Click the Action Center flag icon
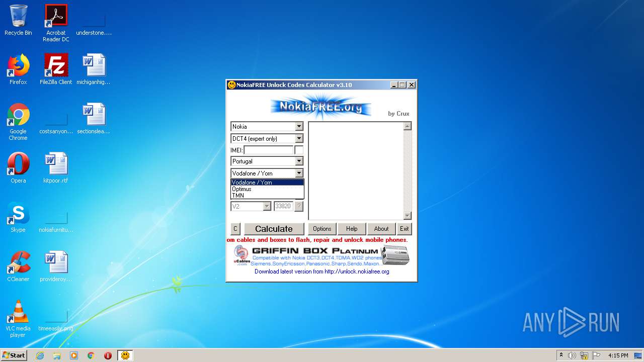 [x=596, y=355]
